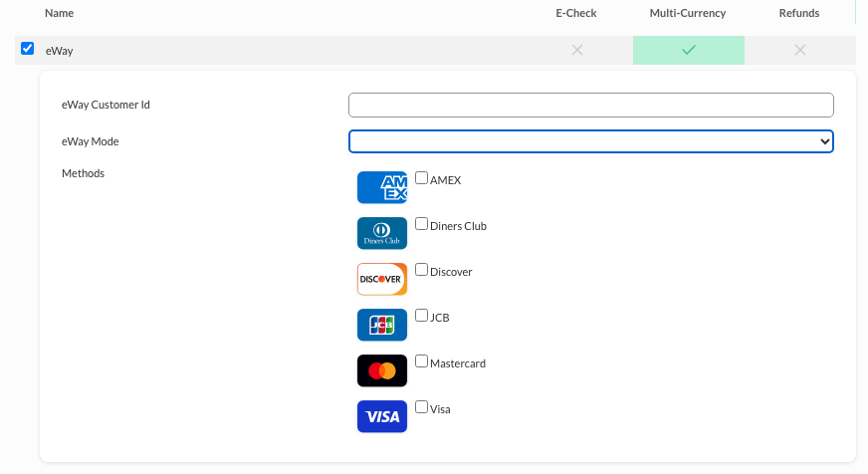Focus the eWay Customer Id field
Image resolution: width=868 pixels, height=474 pixels.
(x=590, y=105)
